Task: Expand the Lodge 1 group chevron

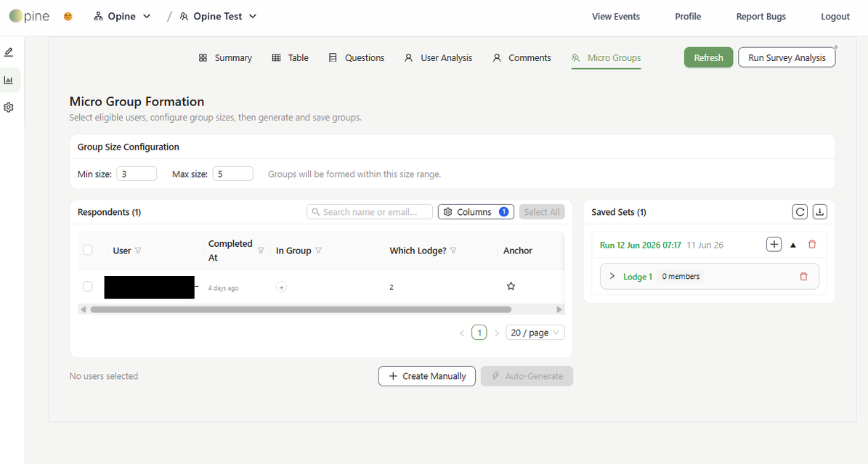Action: point(612,277)
